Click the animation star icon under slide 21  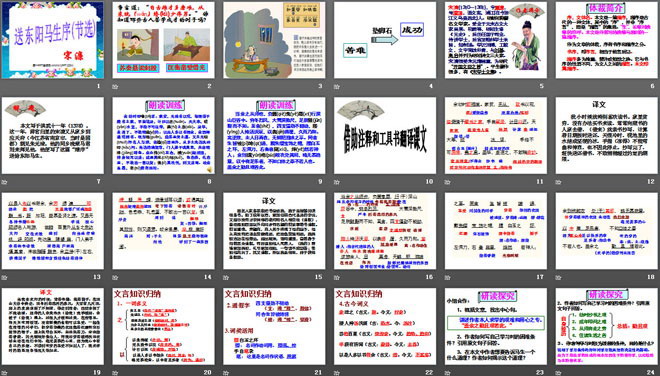pyautogui.click(x=226, y=372)
